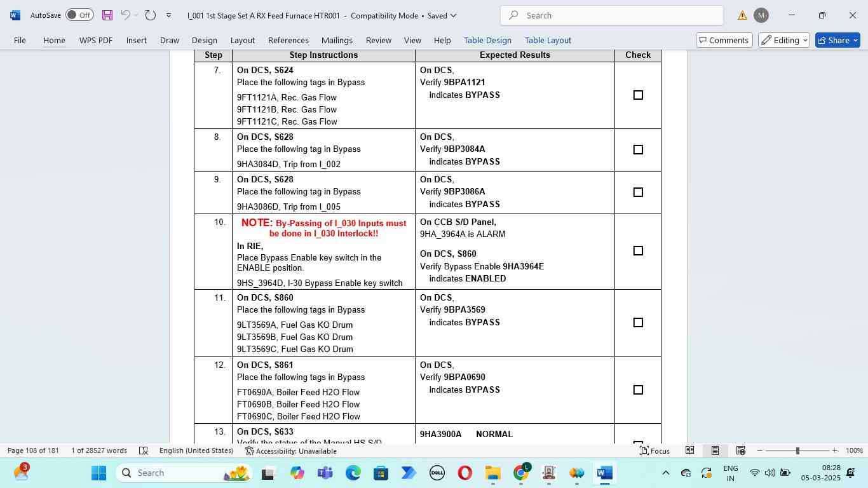Click the Save icon in title bar
This screenshot has height=488, width=868.
pos(107,15)
